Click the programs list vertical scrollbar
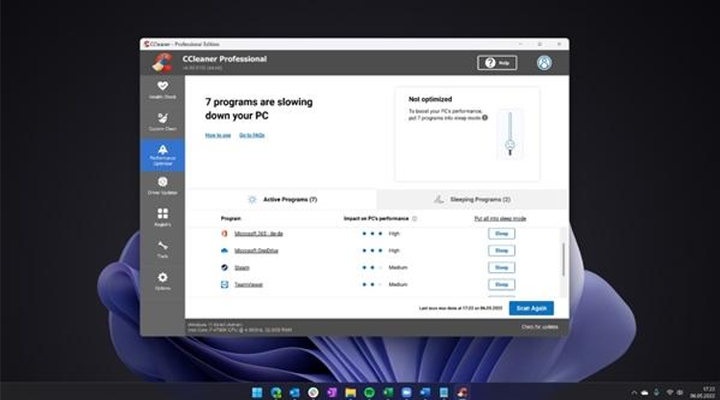 click(x=563, y=259)
